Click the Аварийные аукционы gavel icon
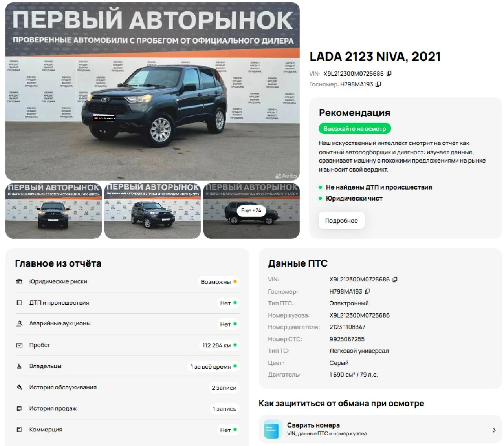This screenshot has width=504, height=446. (x=19, y=324)
